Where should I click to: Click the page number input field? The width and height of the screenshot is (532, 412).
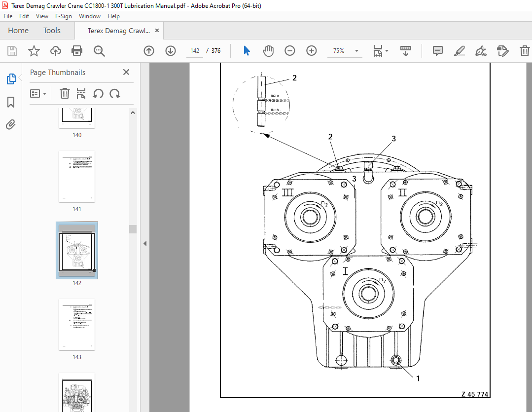click(x=195, y=51)
